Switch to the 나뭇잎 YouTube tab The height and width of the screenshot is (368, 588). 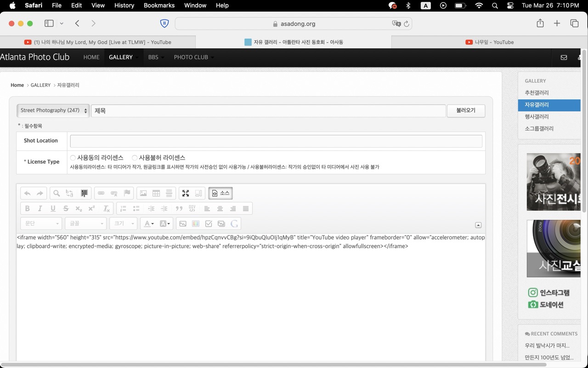coord(489,42)
